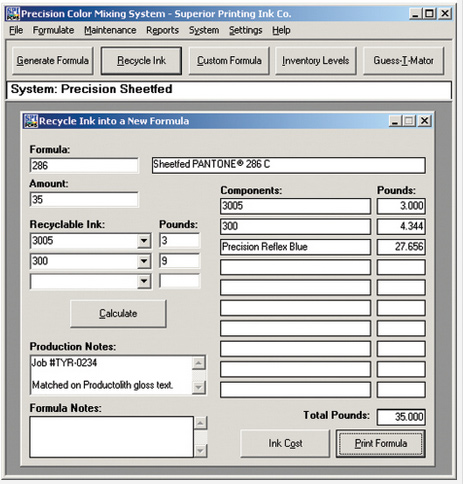
Task: Expand the 3005 recyclable ink dropdown
Action: coord(144,241)
